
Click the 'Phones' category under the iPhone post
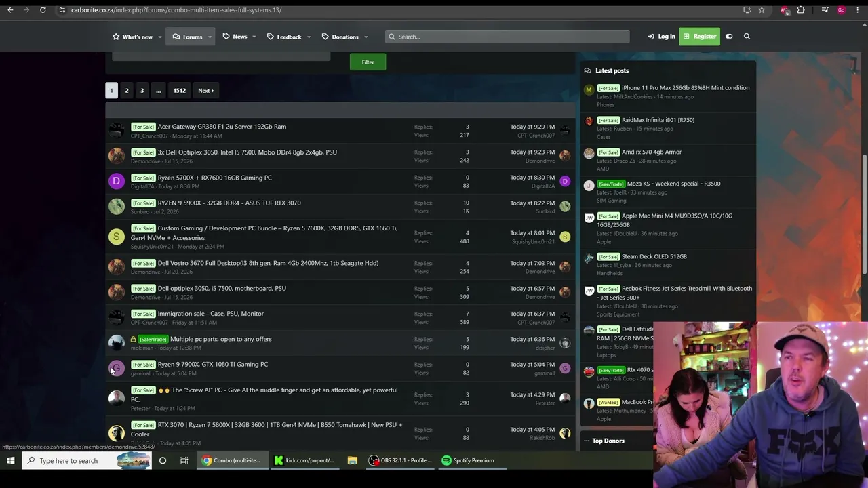click(606, 105)
